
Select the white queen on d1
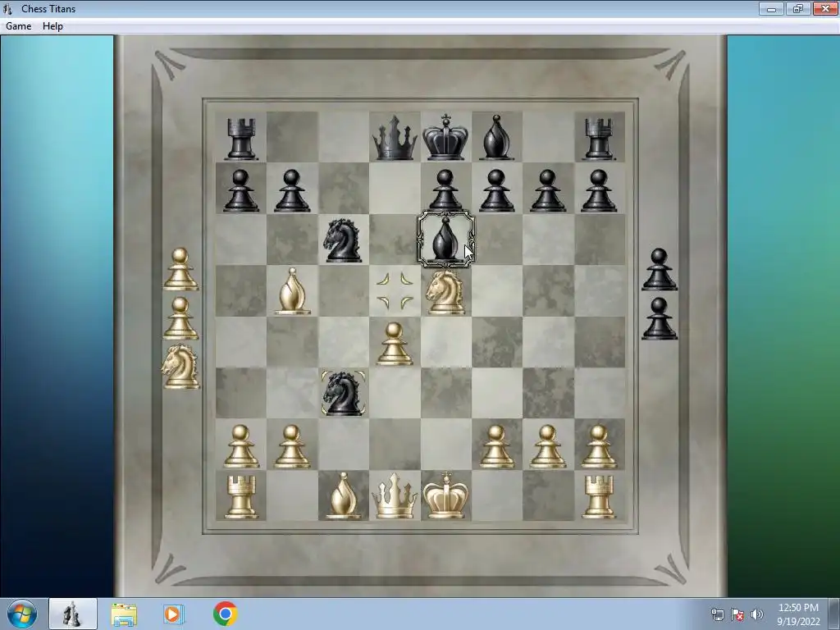(x=395, y=496)
